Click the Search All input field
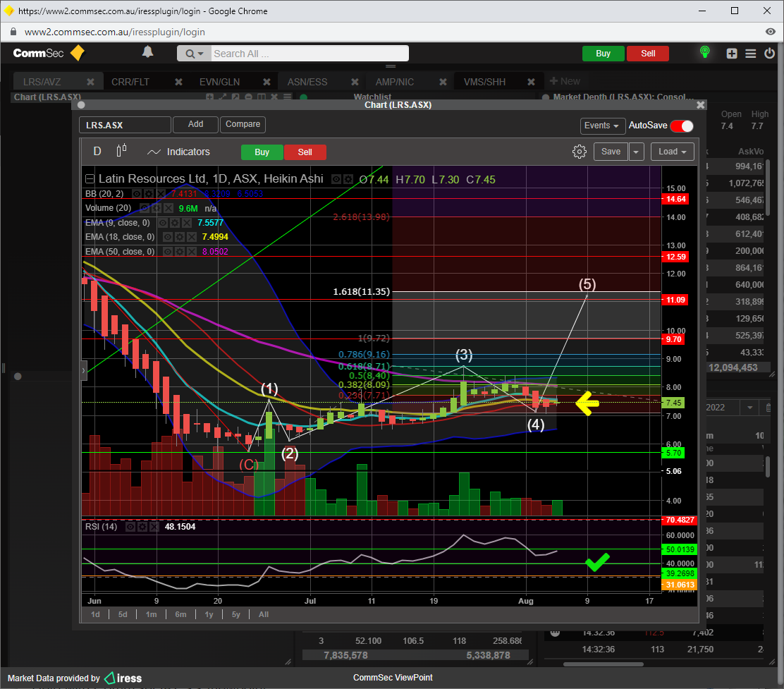 point(309,54)
